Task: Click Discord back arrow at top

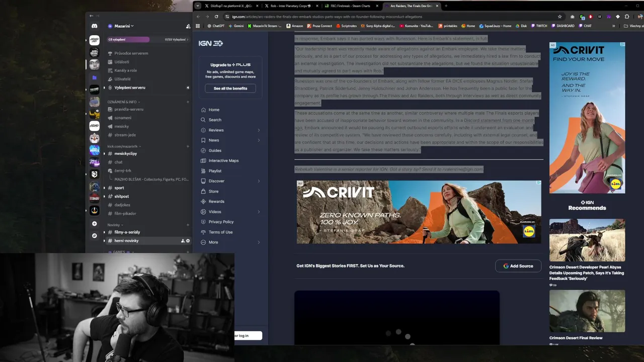Action: coord(91,16)
